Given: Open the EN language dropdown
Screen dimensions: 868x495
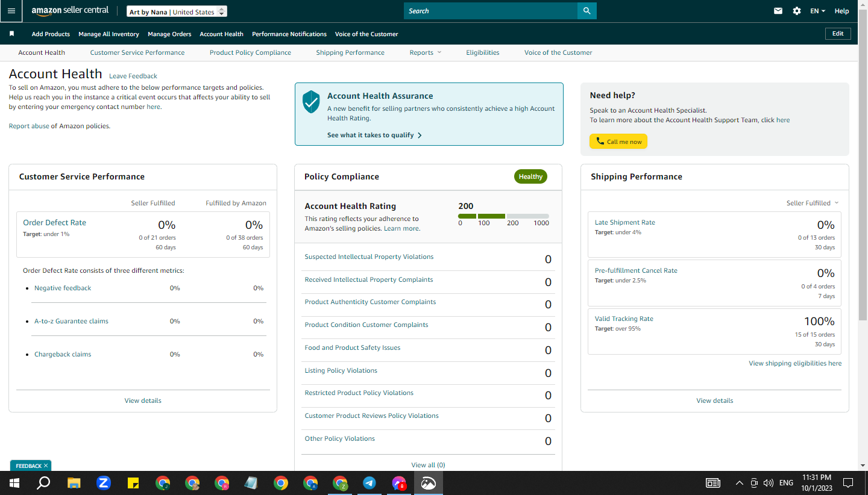Looking at the screenshot, I should tap(817, 11).
